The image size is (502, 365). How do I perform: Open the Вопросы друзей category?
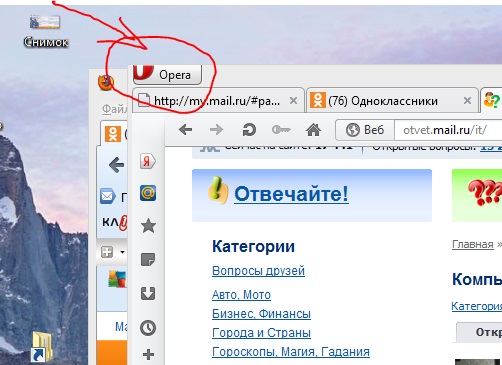[x=258, y=271]
